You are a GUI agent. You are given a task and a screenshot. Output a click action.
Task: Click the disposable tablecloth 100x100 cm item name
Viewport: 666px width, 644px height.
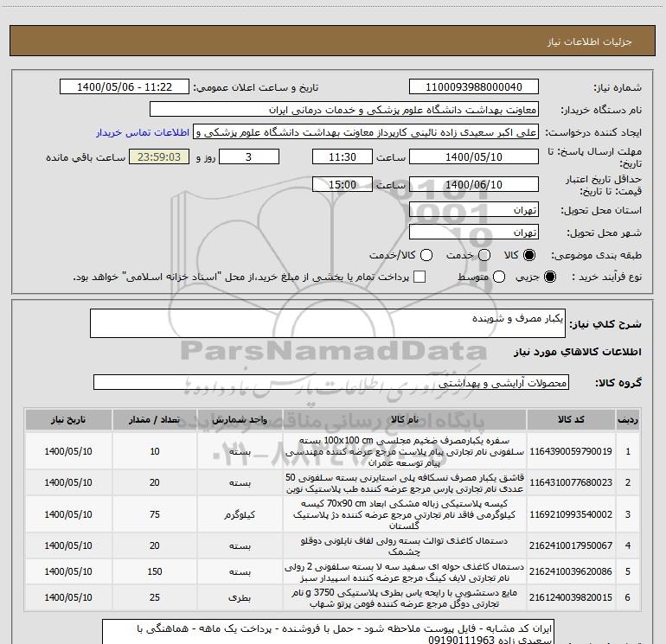405,451
